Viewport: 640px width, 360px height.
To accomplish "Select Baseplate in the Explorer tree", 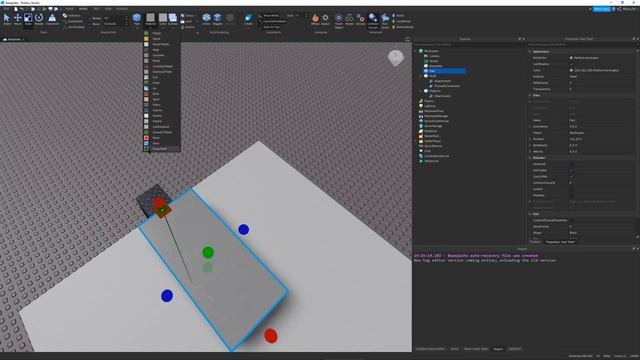I will coord(436,66).
